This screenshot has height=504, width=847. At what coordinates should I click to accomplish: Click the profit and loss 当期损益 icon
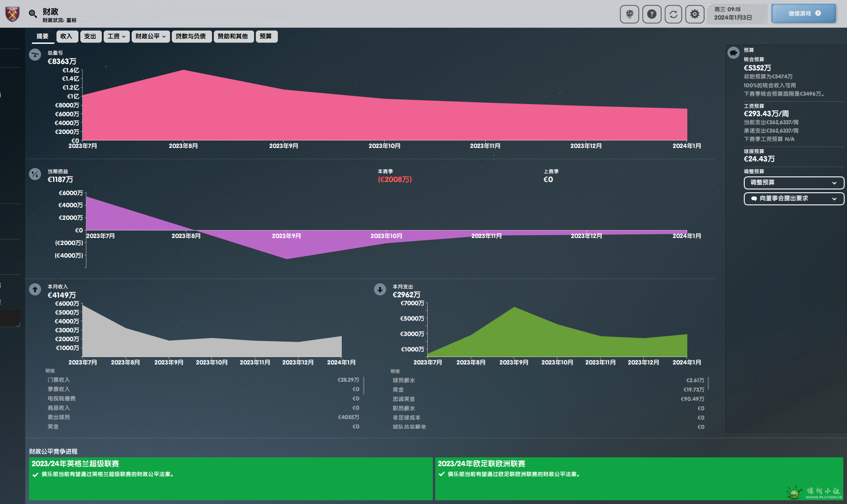35,174
